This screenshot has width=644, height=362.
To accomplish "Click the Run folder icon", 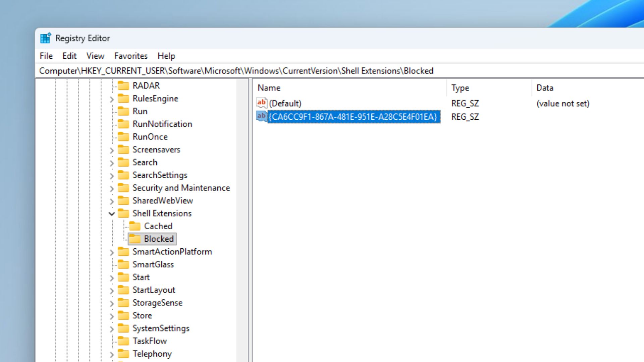I will 123,111.
